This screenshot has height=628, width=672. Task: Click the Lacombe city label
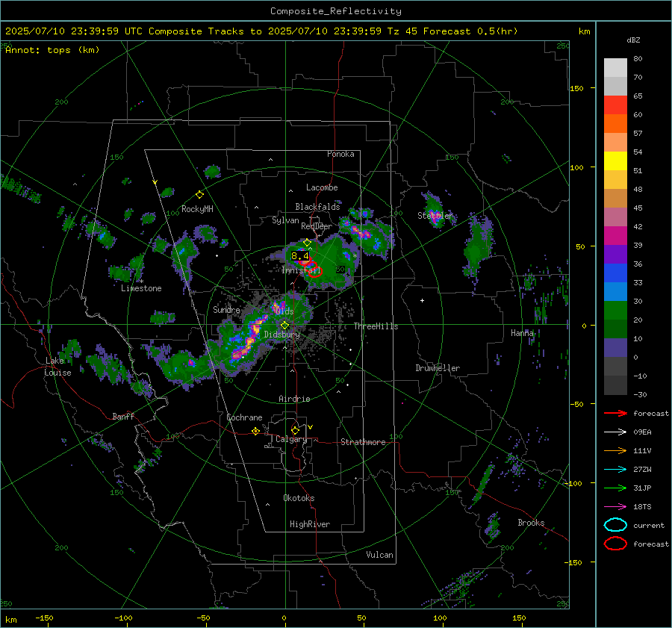pyautogui.click(x=322, y=187)
